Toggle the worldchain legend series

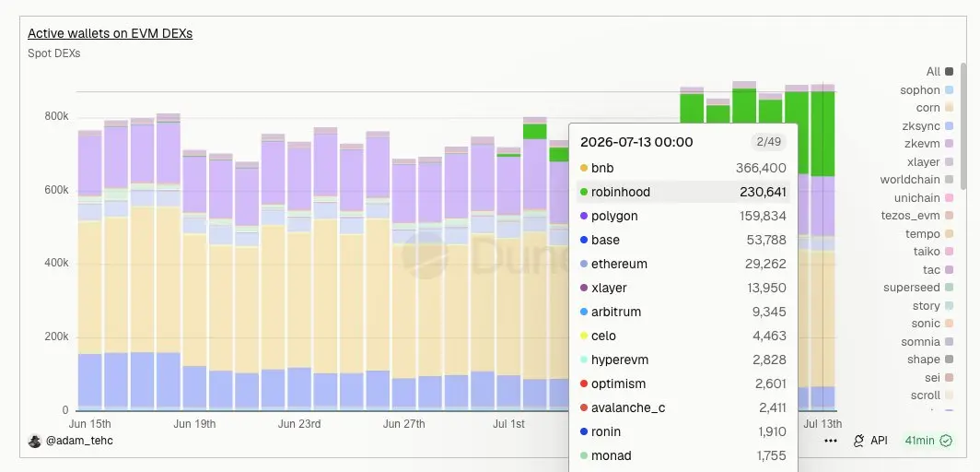point(916,180)
